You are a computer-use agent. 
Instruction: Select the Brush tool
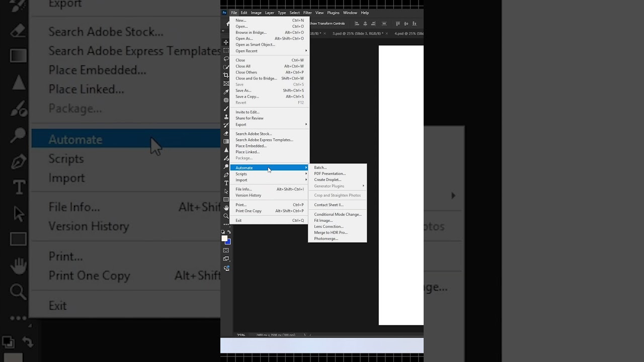(x=226, y=109)
